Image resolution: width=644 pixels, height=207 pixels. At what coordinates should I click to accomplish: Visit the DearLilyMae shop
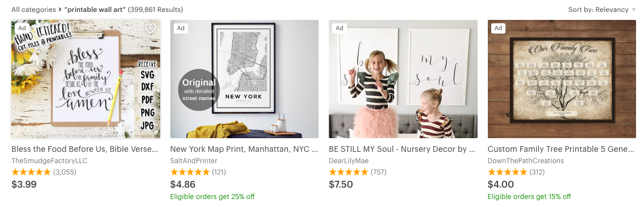(349, 161)
